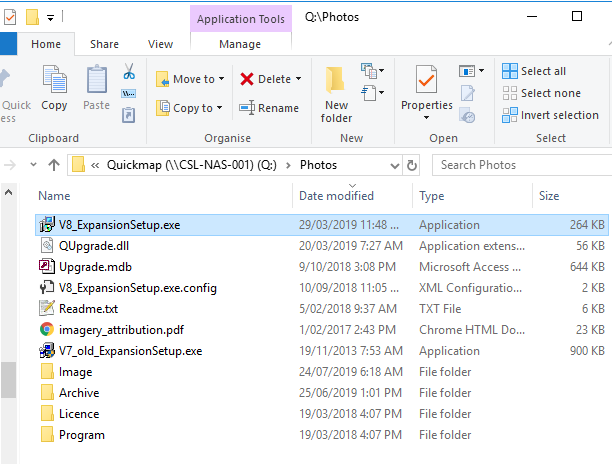Screen dimensions: 612x464
Task: Type in the Search Photos field
Action: tap(520, 165)
